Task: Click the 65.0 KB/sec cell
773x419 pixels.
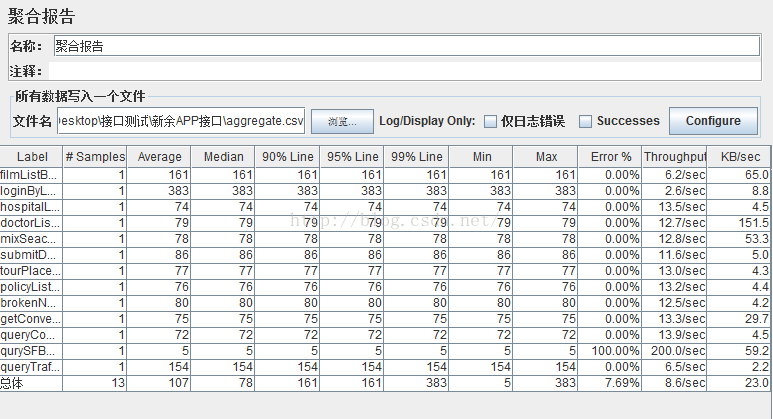Action: pyautogui.click(x=739, y=175)
